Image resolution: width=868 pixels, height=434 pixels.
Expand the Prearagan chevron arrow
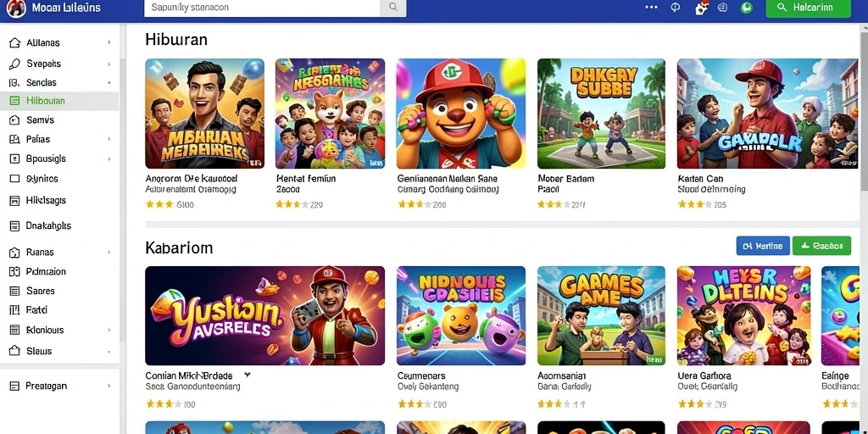click(109, 386)
